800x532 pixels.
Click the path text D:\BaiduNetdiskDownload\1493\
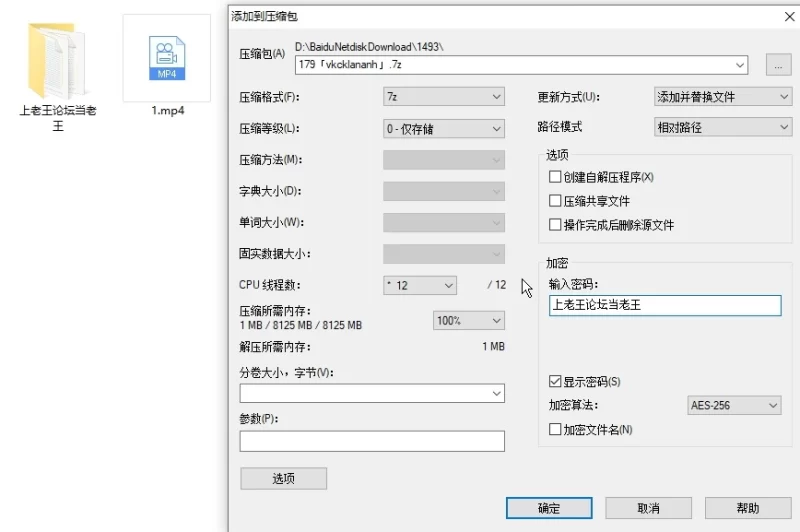coord(369,47)
